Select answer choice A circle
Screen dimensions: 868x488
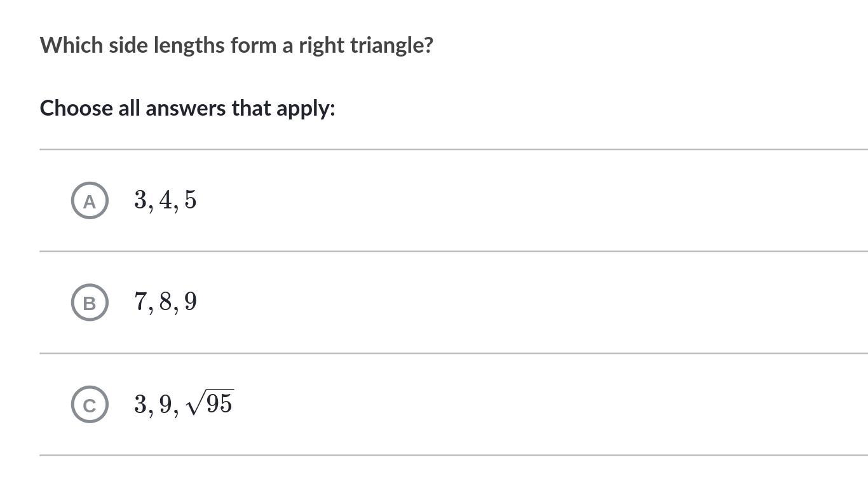click(90, 201)
